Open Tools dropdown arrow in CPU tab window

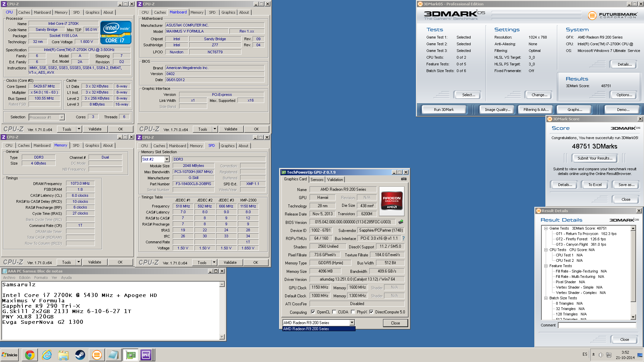pos(79,129)
